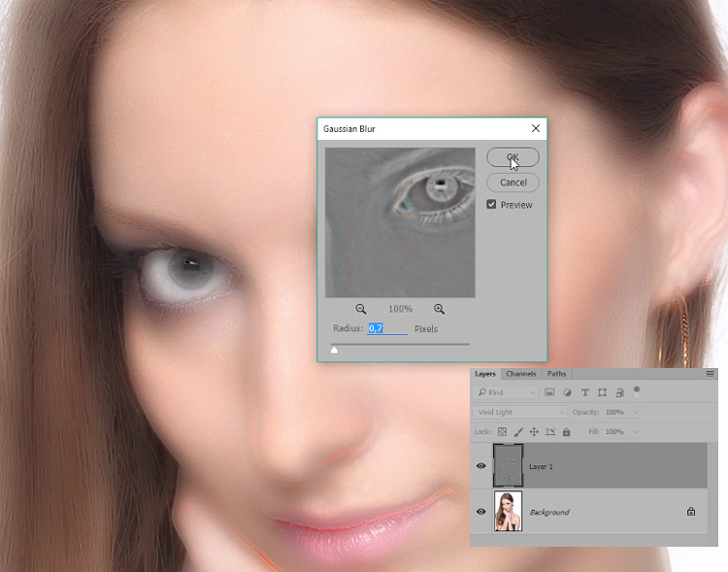Lock all layer attributes
728x572 pixels.
click(x=566, y=432)
